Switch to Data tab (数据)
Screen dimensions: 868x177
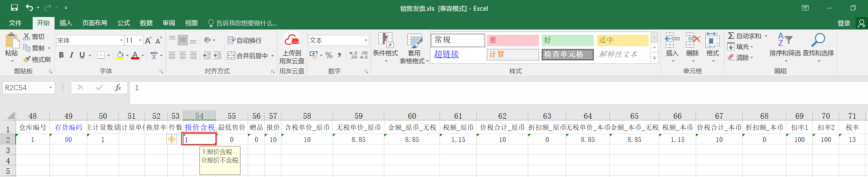coord(146,23)
